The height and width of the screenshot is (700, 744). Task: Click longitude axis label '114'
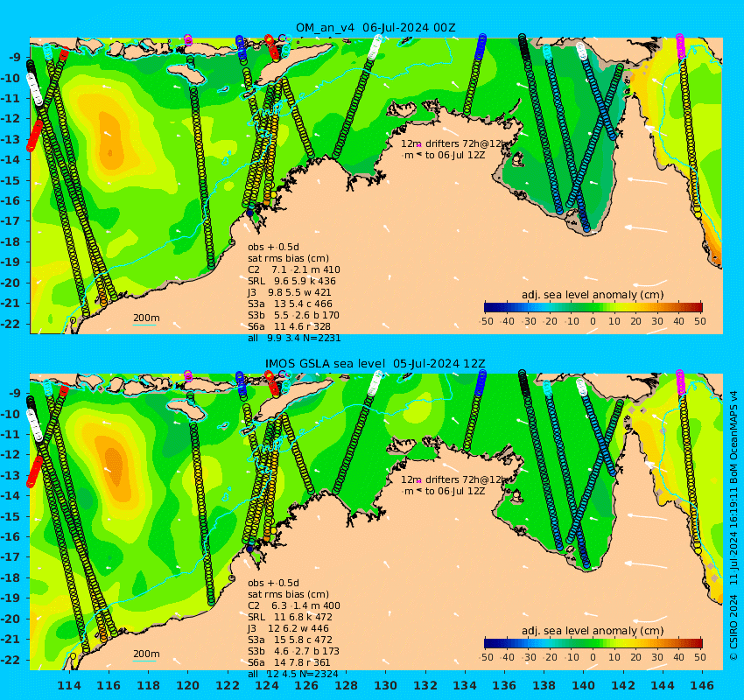click(x=69, y=686)
